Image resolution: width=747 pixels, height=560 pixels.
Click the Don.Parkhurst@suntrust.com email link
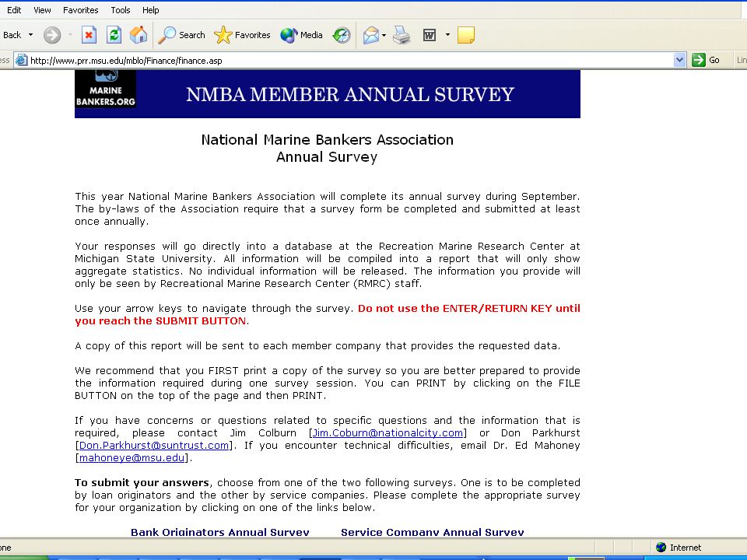[154, 445]
